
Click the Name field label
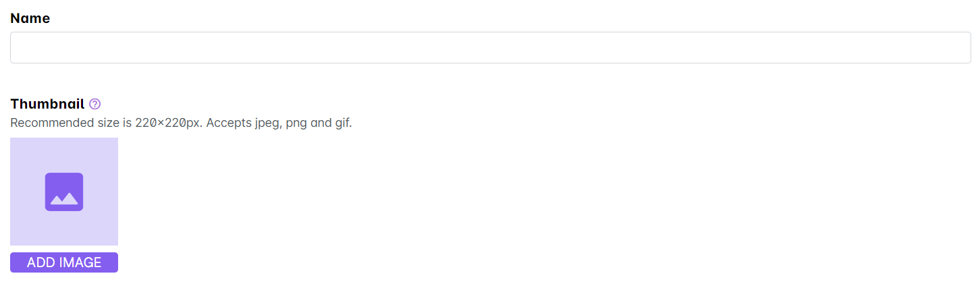click(x=30, y=18)
